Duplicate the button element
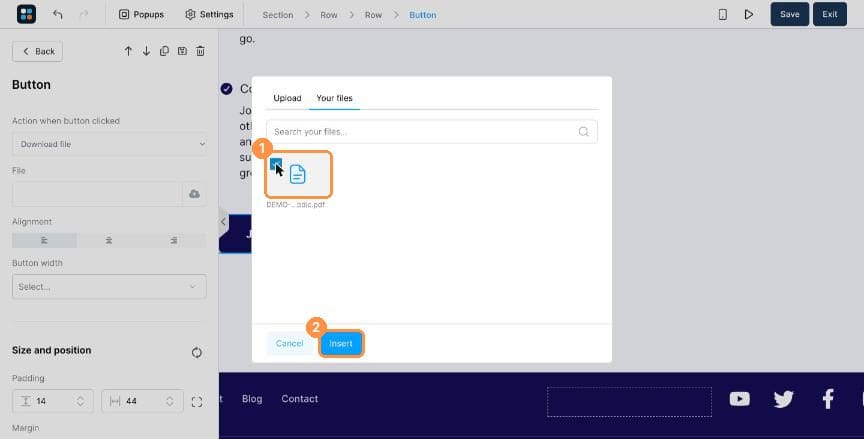The image size is (864, 439). coord(164,51)
